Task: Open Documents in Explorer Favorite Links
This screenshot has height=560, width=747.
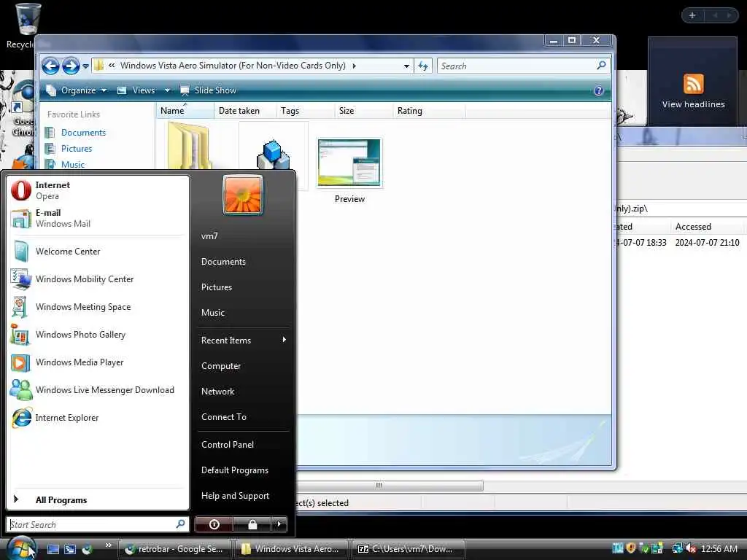Action: pos(83,133)
